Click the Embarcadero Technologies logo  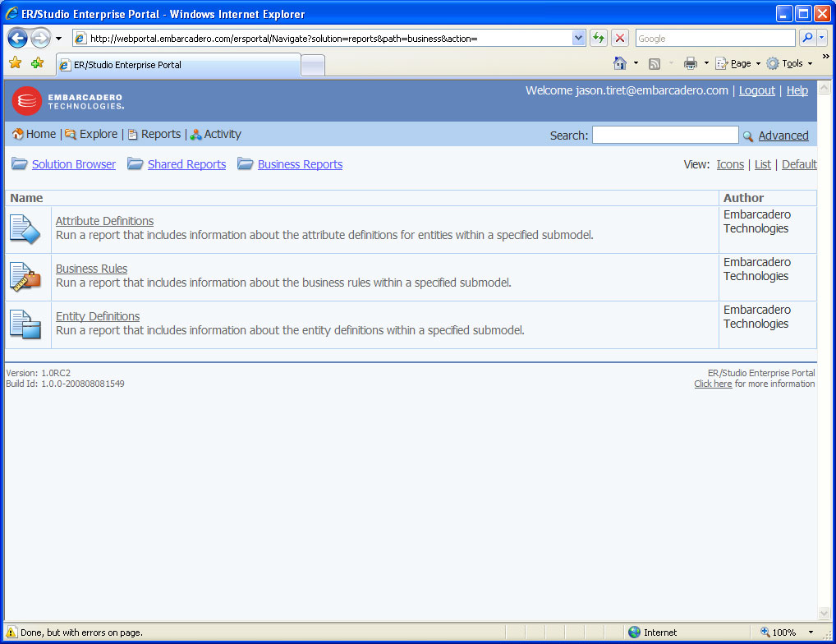coord(67,101)
